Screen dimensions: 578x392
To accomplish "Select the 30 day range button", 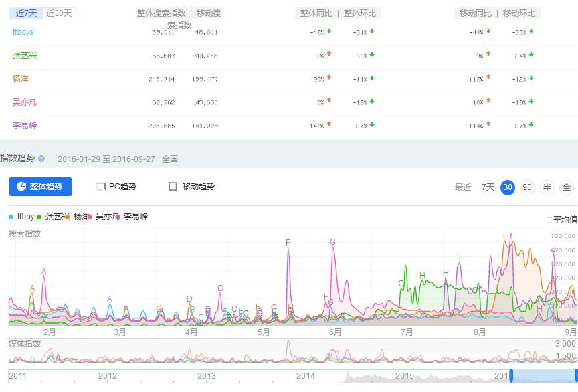I will point(508,187).
